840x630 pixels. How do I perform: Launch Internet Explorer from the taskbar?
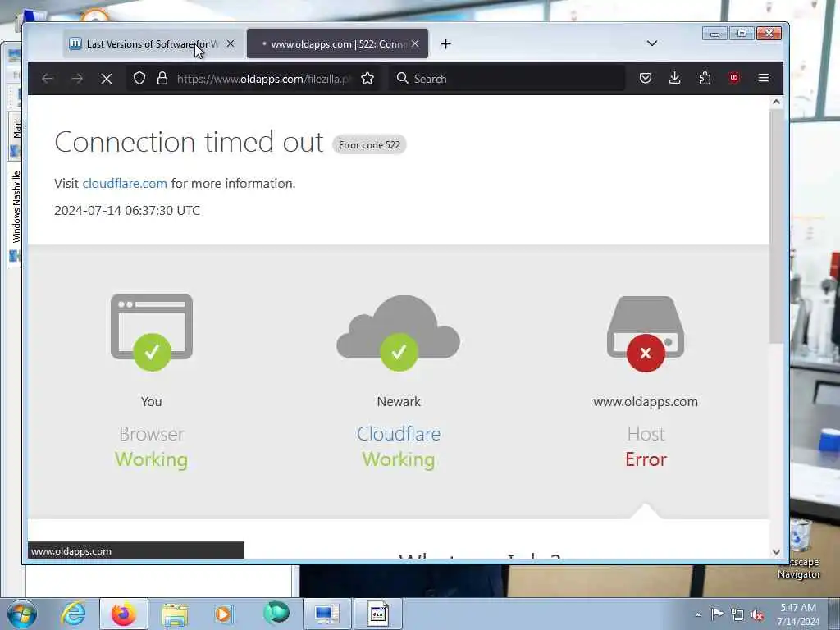pyautogui.click(x=73, y=614)
